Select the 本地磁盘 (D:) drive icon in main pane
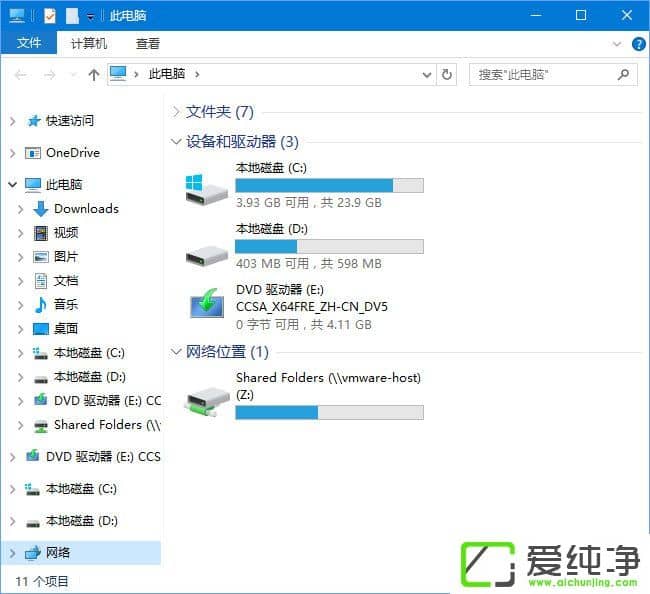This screenshot has width=650, height=594. tap(206, 255)
